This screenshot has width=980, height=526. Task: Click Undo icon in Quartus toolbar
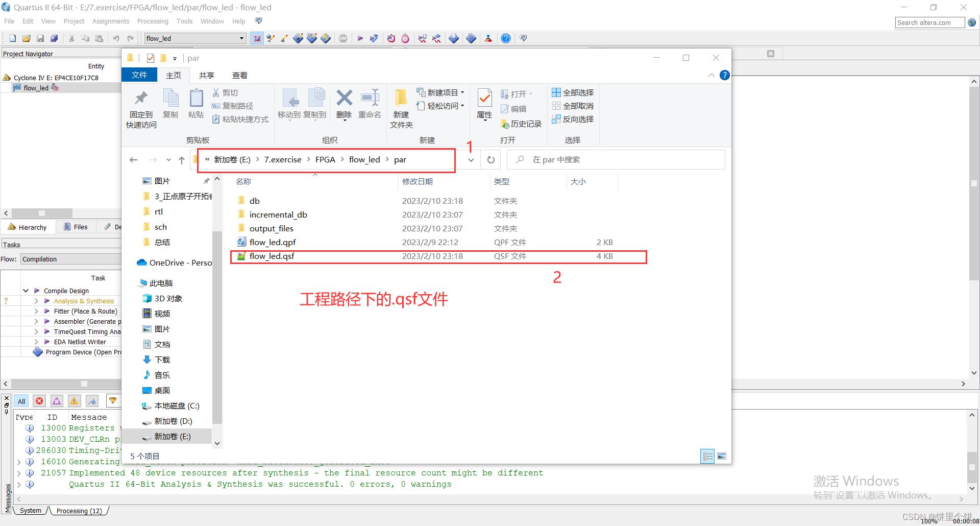[116, 38]
